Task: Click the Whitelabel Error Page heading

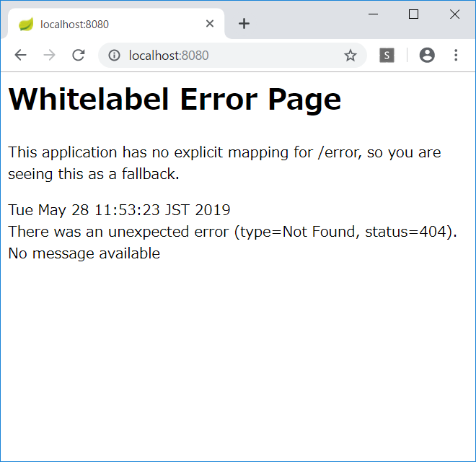Action: [175, 99]
